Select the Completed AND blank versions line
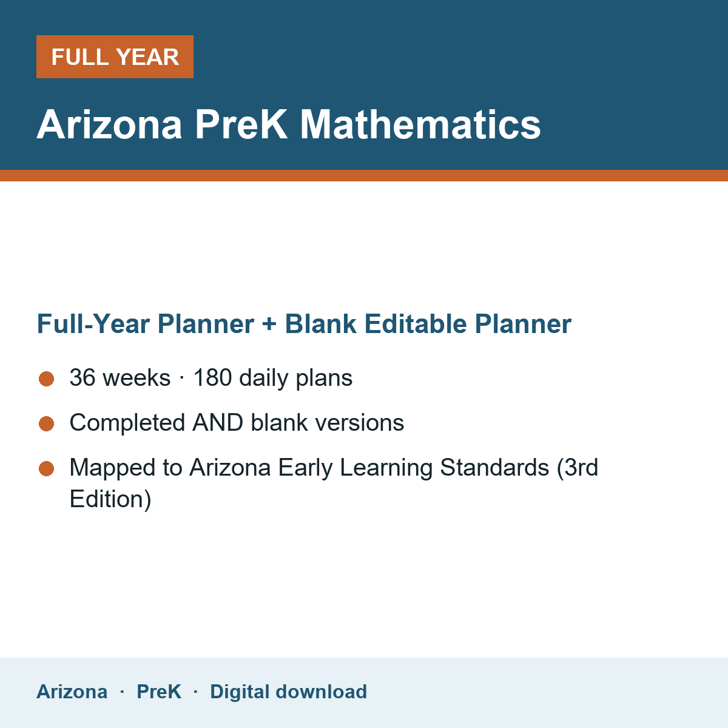 coord(237,423)
